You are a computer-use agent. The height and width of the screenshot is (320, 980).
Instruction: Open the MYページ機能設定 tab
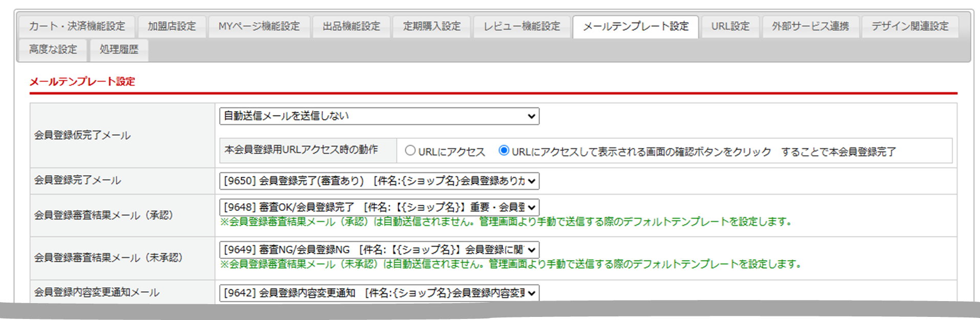point(259,27)
